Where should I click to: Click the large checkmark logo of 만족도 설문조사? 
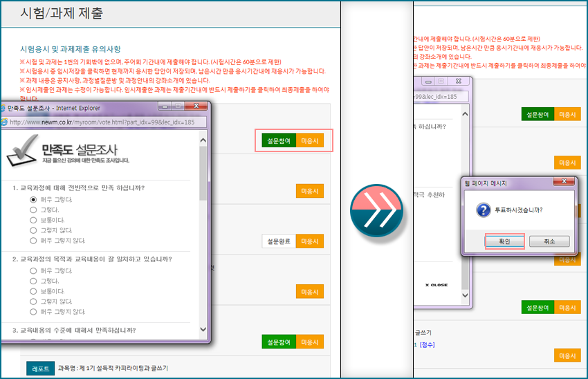[x=22, y=152]
